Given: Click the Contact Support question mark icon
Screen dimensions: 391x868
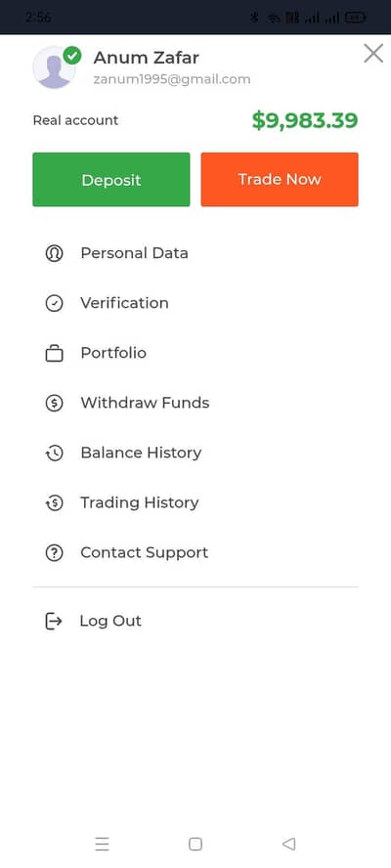Looking at the screenshot, I should [55, 552].
